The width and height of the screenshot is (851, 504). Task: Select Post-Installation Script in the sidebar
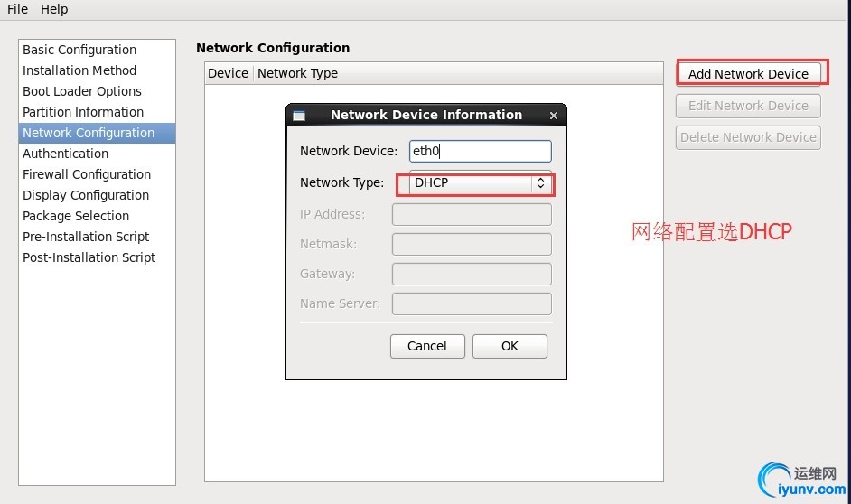pos(89,257)
